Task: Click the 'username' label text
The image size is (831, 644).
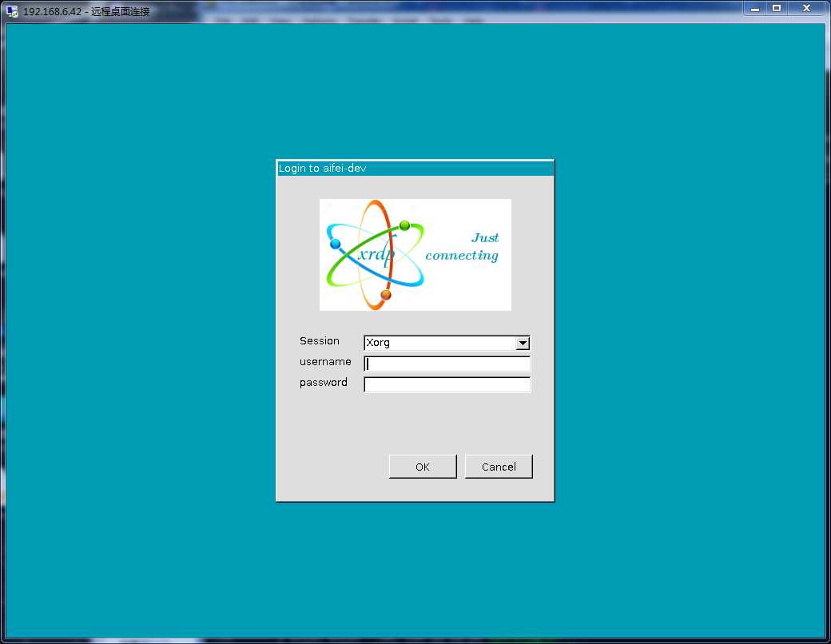Action: tap(325, 361)
